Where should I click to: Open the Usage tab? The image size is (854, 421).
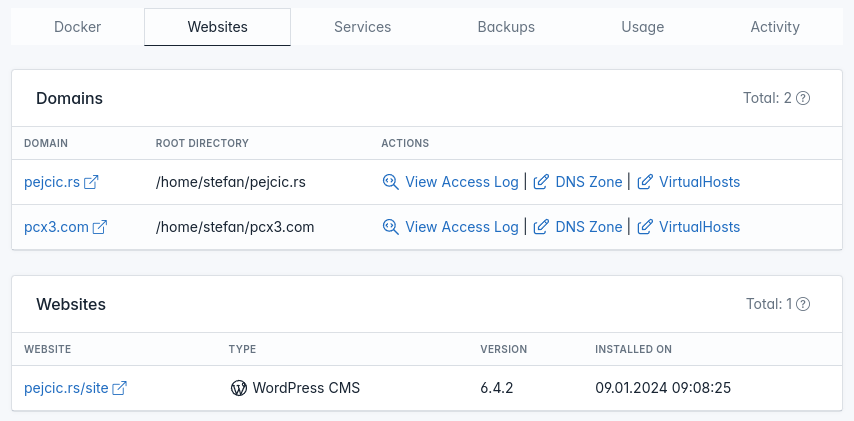643,27
